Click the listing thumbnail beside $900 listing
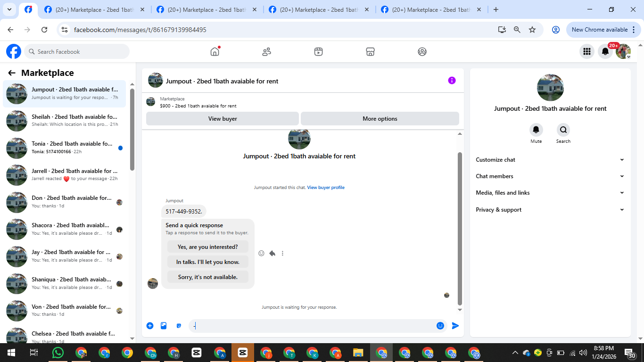The height and width of the screenshot is (362, 644). pyautogui.click(x=151, y=102)
